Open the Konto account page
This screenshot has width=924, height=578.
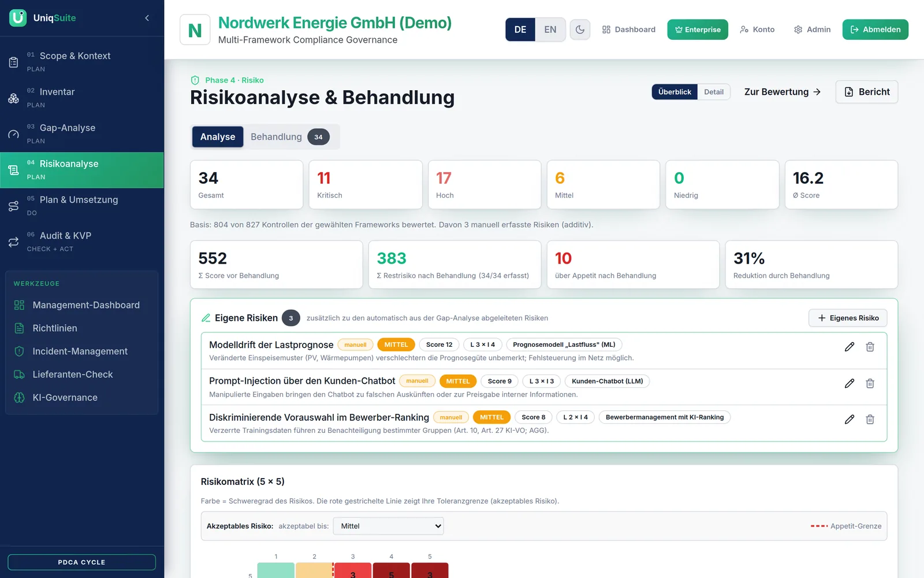[x=757, y=29]
